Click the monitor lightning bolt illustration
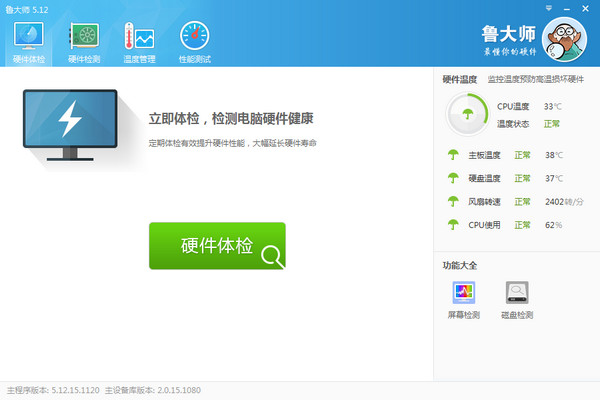Screen dimensions: 600x400 pyautogui.click(x=70, y=125)
